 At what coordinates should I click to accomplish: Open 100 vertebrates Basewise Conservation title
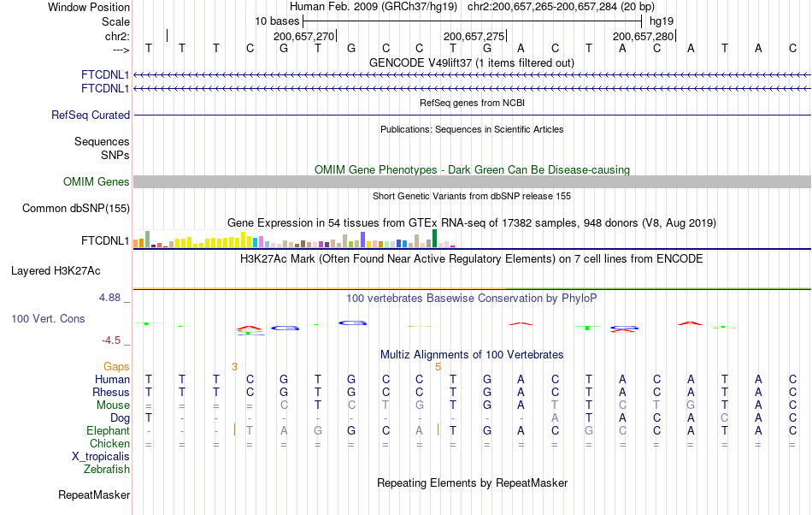[472, 299]
